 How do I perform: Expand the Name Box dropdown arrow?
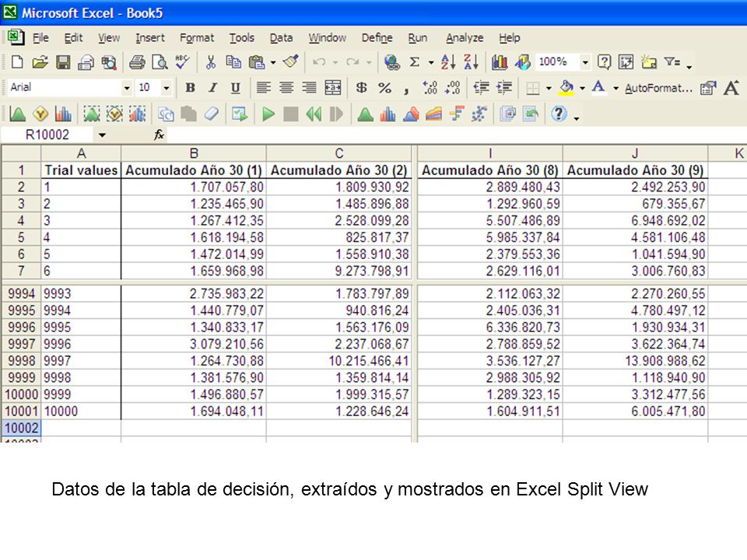(102, 135)
